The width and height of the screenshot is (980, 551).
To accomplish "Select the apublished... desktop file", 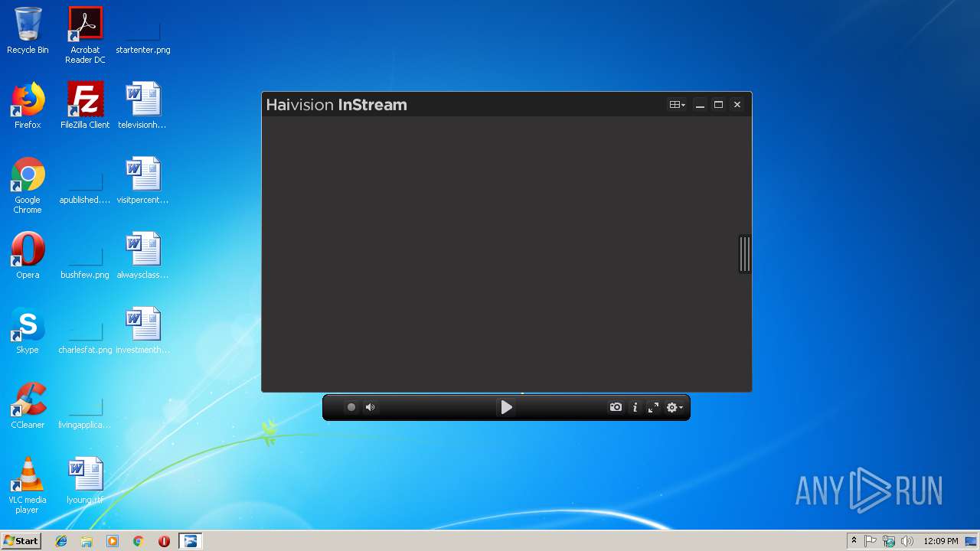I will 85,181.
